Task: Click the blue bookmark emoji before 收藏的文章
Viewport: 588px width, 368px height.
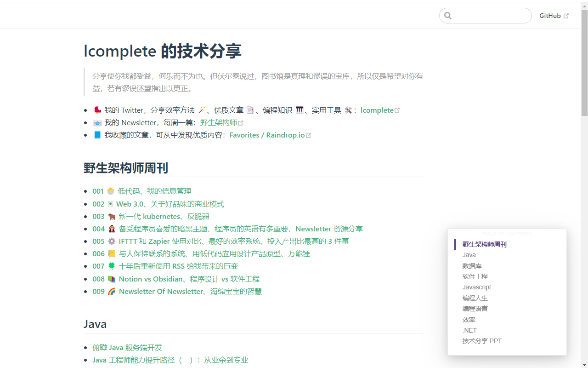Action: (x=97, y=135)
